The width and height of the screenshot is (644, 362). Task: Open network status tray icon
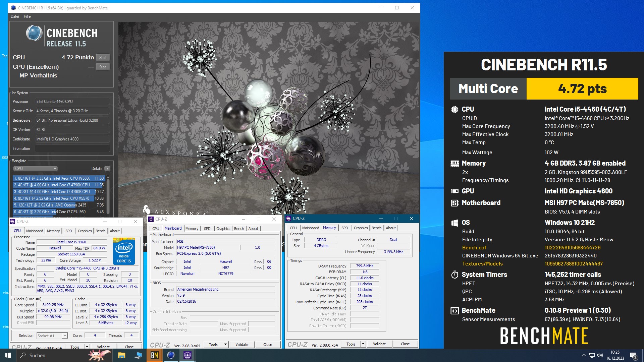click(x=592, y=355)
